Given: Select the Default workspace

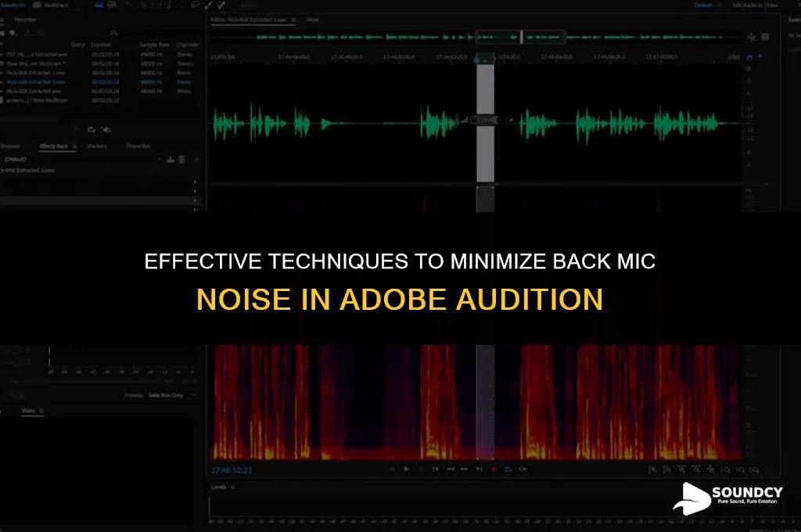Looking at the screenshot, I should [x=703, y=5].
